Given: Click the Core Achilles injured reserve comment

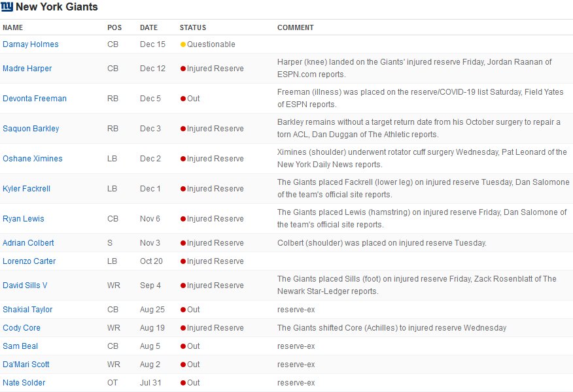Looking at the screenshot, I should tap(392, 328).
